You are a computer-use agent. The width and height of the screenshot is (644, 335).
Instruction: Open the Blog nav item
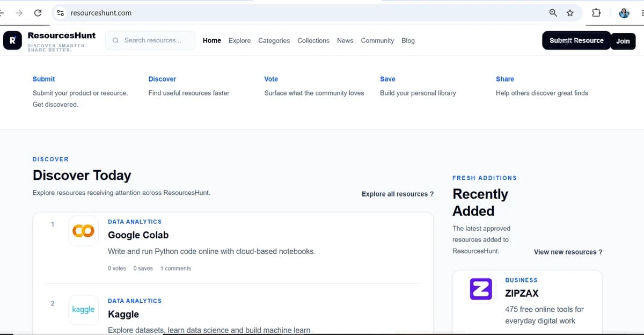(x=408, y=41)
